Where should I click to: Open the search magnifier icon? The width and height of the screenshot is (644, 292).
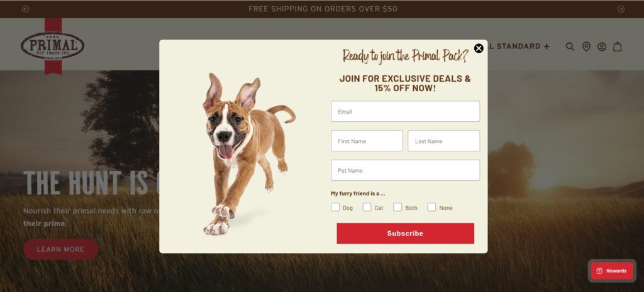[x=570, y=46]
